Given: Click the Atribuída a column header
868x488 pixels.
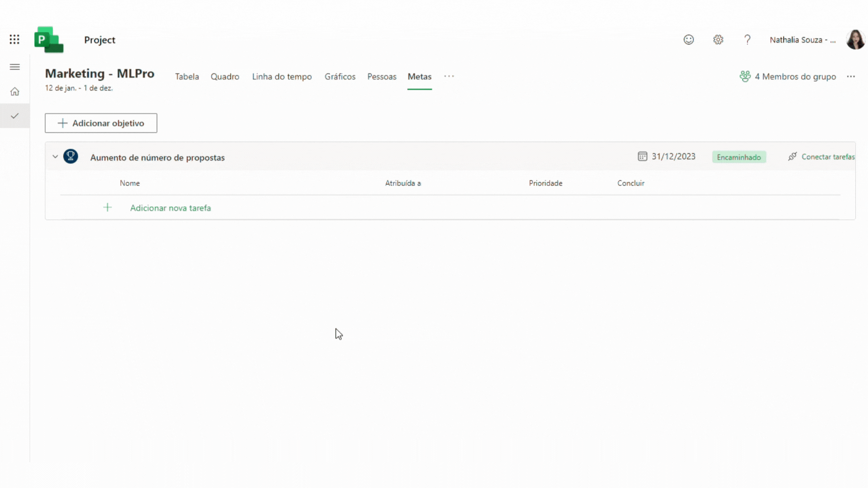Looking at the screenshot, I should (403, 183).
